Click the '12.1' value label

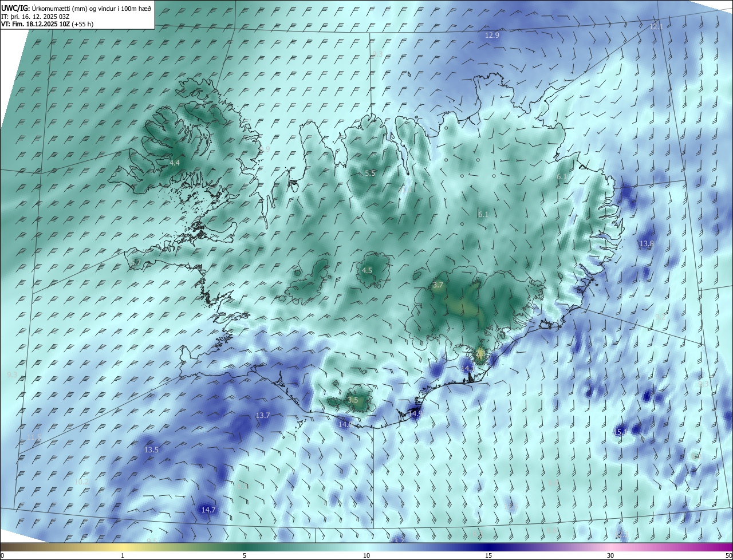(656, 27)
